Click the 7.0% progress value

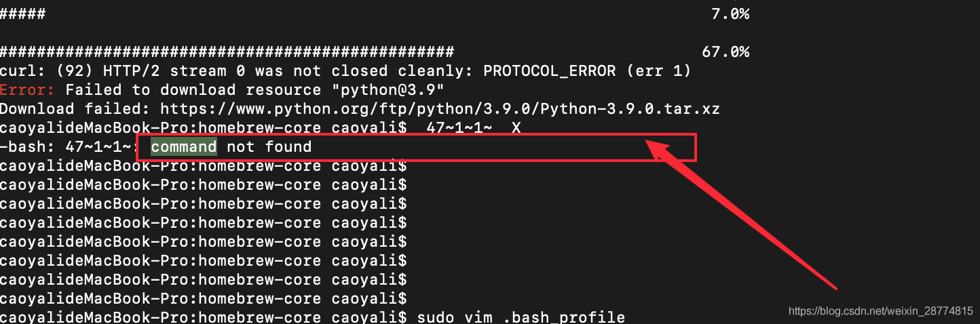730,14
